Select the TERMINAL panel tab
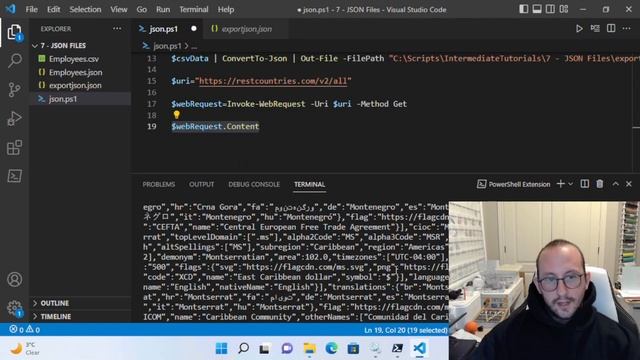 [309, 184]
